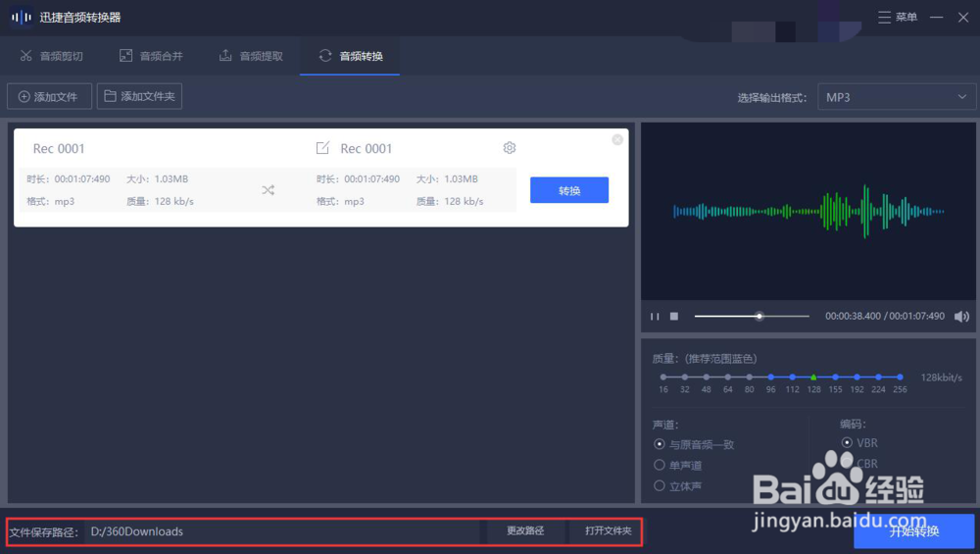980x554 pixels.
Task: Click 更改路径 button
Action: (525, 530)
